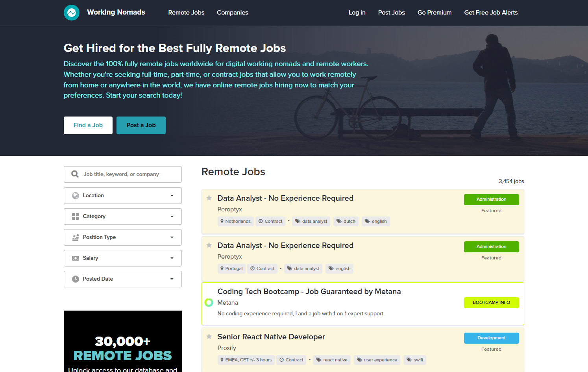Image resolution: width=588 pixels, height=372 pixels.
Task: Click the swift tag
Action: click(415, 360)
